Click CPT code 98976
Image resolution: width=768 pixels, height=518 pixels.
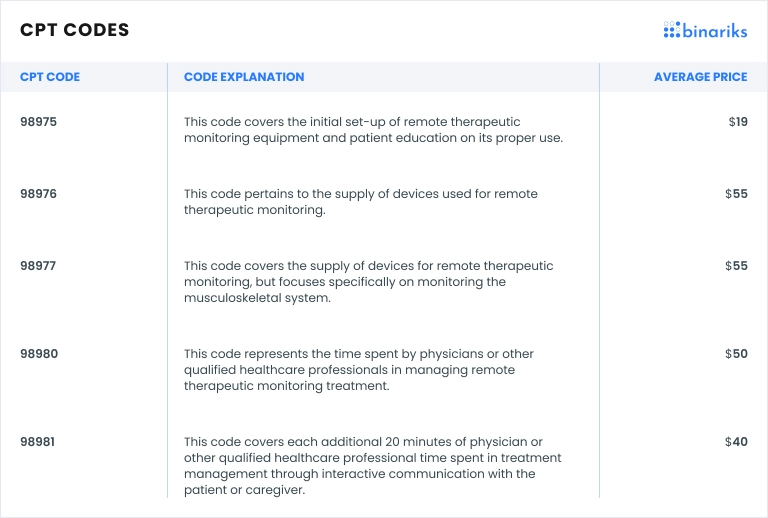point(40,194)
